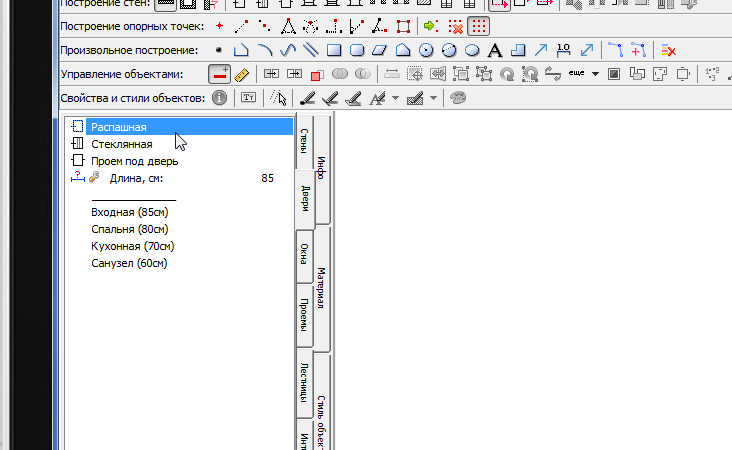Screen dimensions: 732x450
Task: Toggle the red minus object control button
Action: (x=219, y=74)
